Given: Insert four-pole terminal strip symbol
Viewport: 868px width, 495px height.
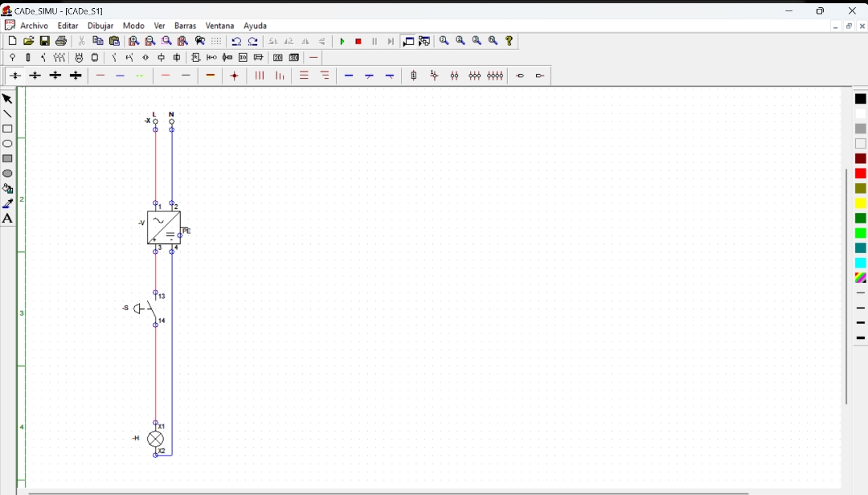Looking at the screenshot, I should coord(495,76).
